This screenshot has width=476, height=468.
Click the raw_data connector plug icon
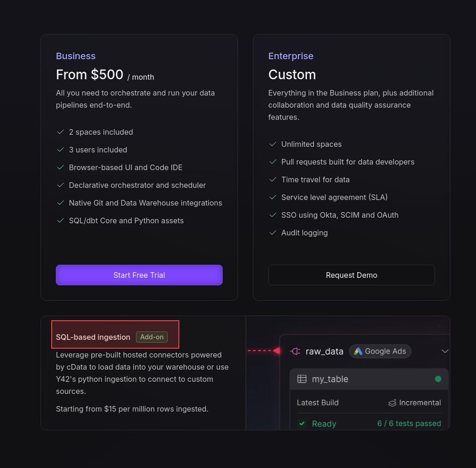tap(295, 351)
